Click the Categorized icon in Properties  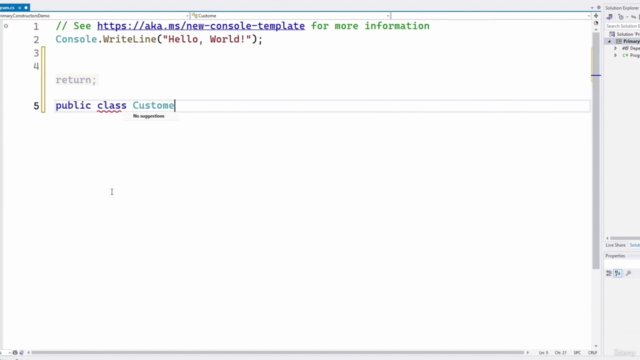point(609,273)
